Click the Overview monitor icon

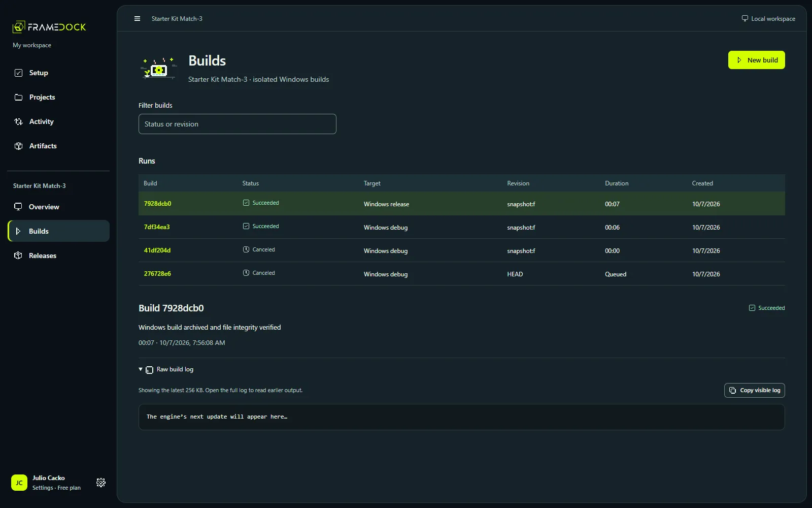18,207
